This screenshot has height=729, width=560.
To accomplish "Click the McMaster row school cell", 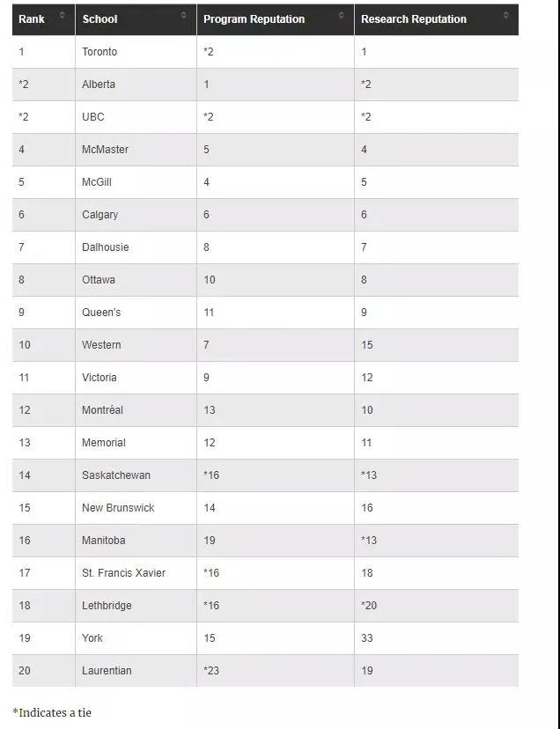I will (105, 150).
